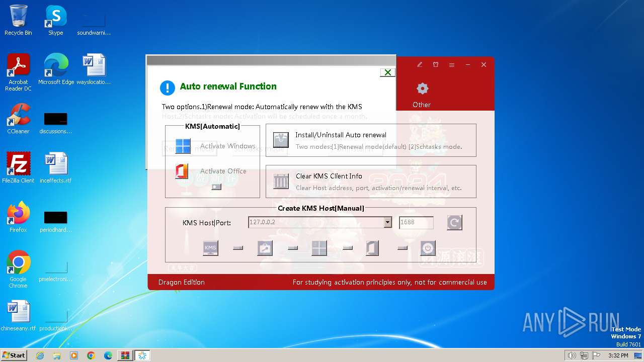Open File Explorer from taskbar
Screen dimensions: 644x362
[x=57, y=355]
